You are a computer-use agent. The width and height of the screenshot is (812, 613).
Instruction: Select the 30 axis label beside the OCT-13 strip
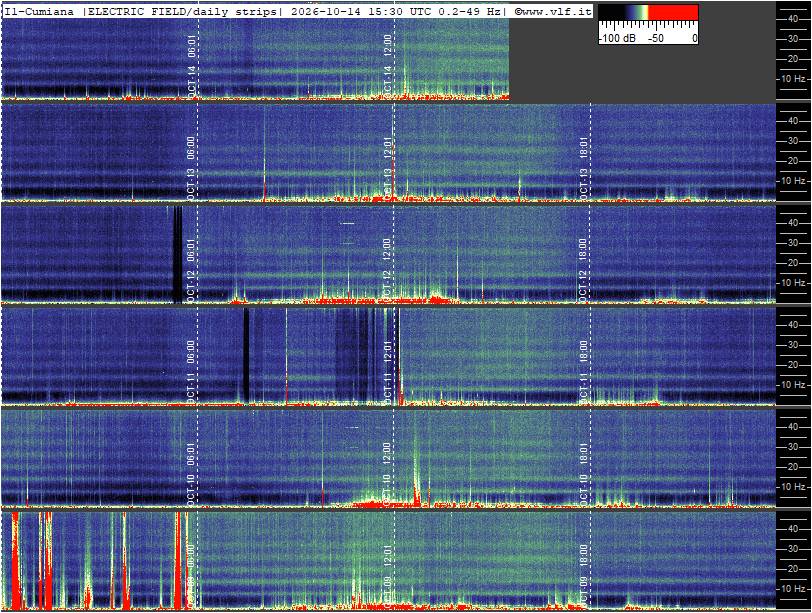click(793, 141)
